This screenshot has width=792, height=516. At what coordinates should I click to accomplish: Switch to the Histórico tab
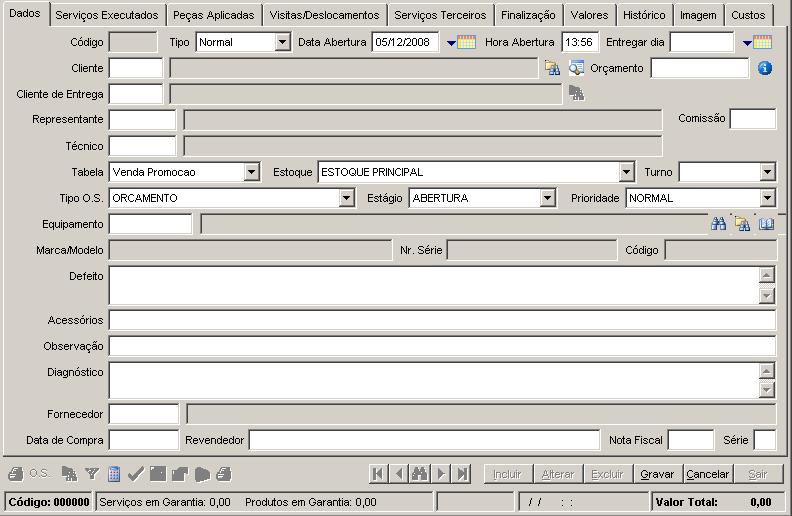tap(644, 15)
